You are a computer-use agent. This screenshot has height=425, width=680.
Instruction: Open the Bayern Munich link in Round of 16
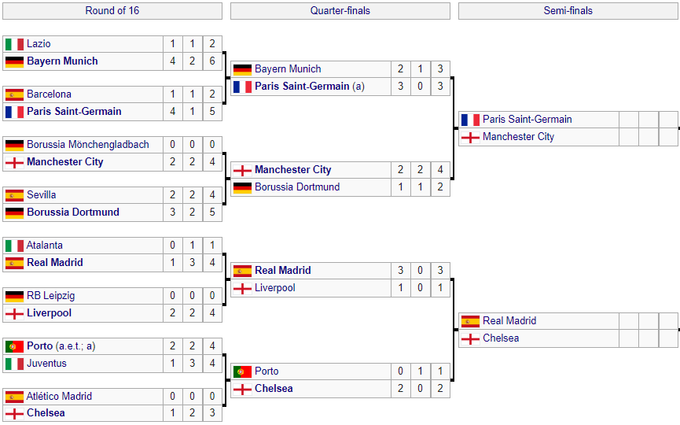(x=62, y=61)
